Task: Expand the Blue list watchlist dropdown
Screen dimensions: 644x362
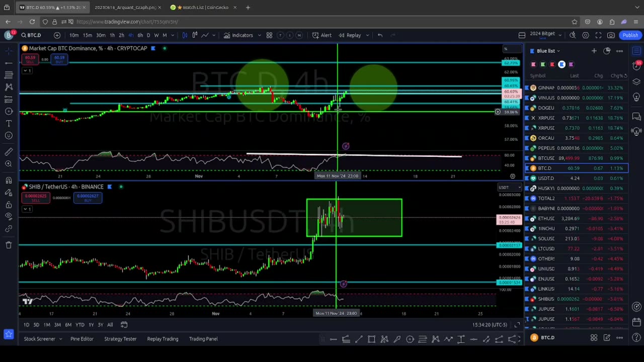Action: tap(548, 51)
